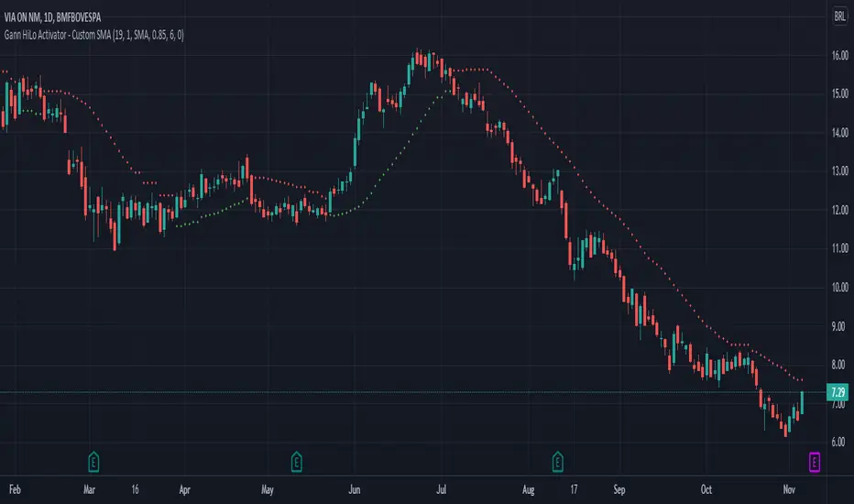This screenshot has width=854, height=504.
Task: Click the earnings marker near May
Action: 296,462
